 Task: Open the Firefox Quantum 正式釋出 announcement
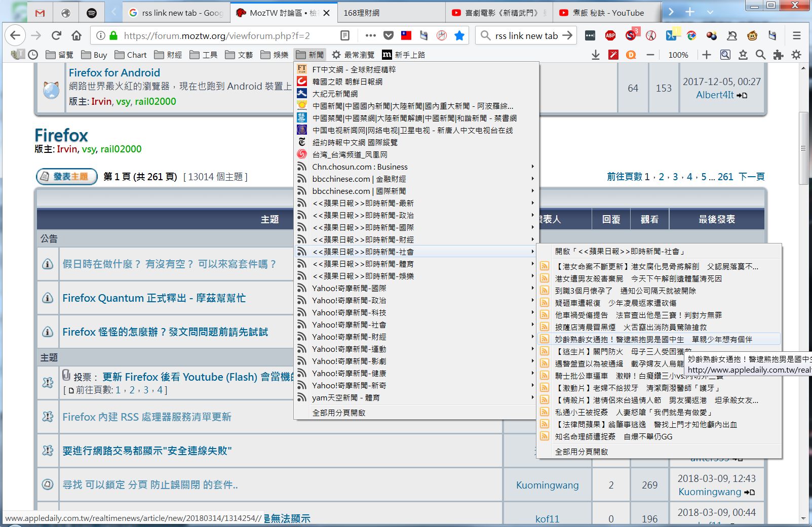click(154, 298)
